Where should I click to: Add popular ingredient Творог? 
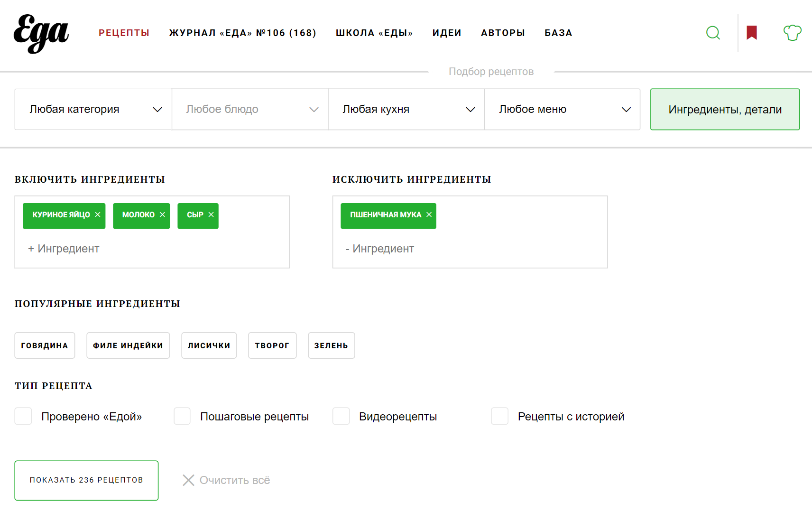(x=272, y=345)
